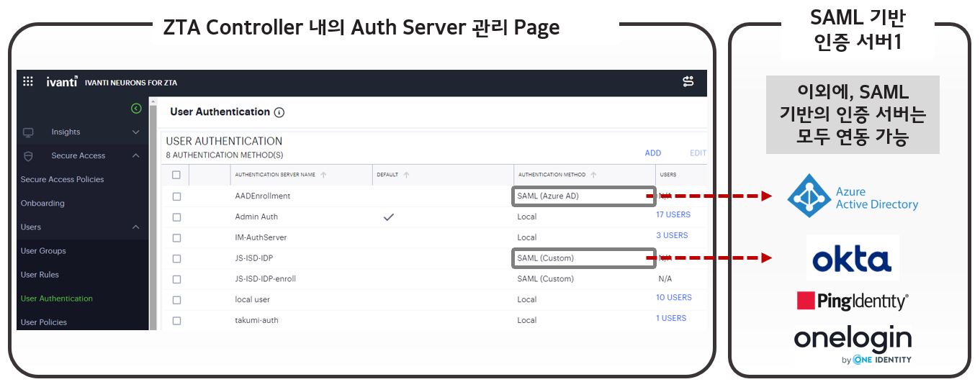Click the AADEnrollment server name
The width and height of the screenshot is (980, 387).
click(262, 196)
